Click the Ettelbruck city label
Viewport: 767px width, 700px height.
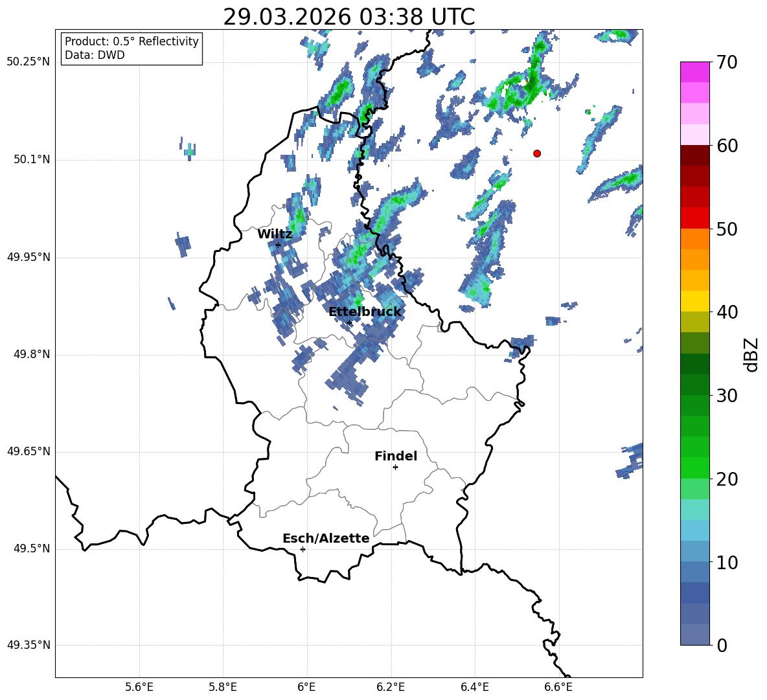pyautogui.click(x=365, y=311)
